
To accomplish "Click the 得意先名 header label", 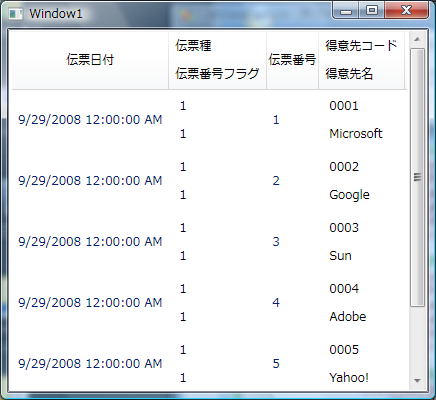I will [x=349, y=73].
